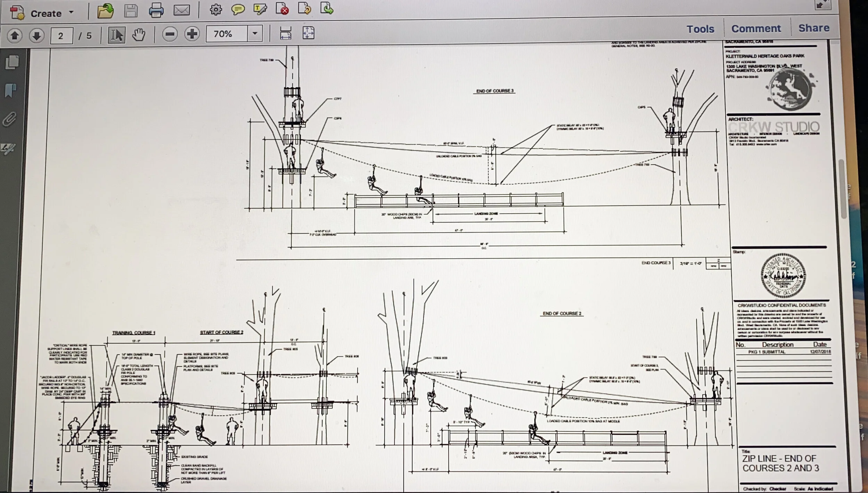The image size is (868, 493).
Task: Activate the text selection cursor tool
Action: tap(116, 35)
